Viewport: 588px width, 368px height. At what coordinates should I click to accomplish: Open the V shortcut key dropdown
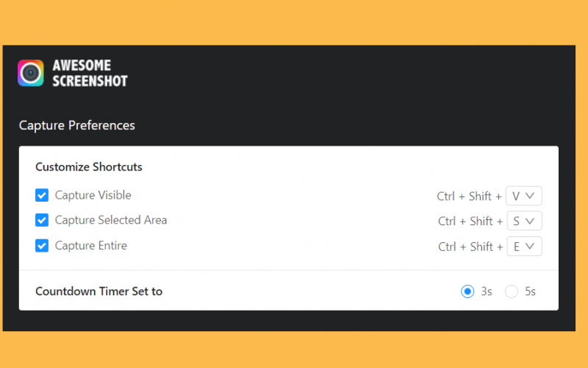point(523,196)
